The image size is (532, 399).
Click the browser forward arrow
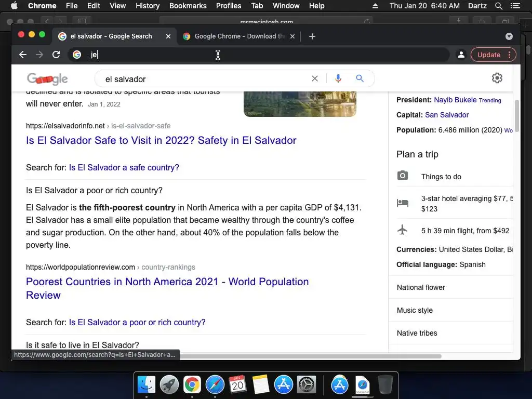pyautogui.click(x=39, y=55)
